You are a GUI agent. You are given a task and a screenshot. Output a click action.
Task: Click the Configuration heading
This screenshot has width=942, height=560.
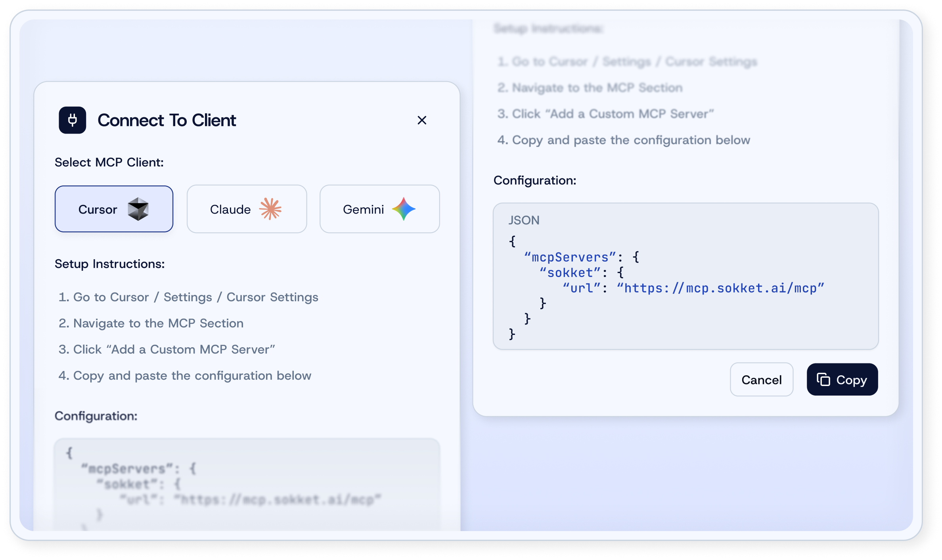tap(534, 180)
